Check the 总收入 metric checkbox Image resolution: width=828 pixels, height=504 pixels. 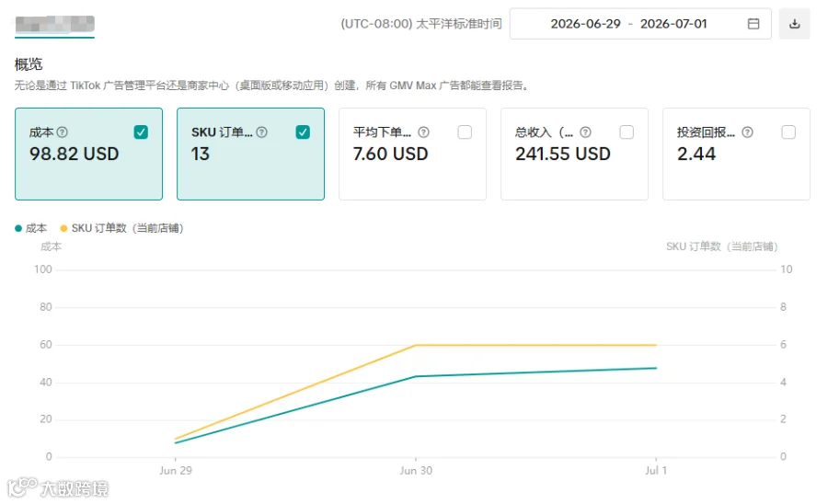pos(627,132)
